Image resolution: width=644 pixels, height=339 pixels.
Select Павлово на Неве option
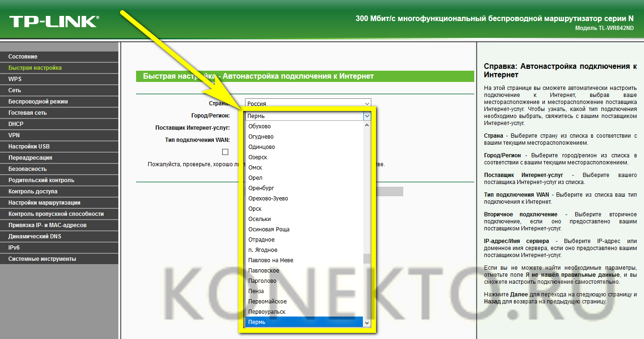click(304, 260)
